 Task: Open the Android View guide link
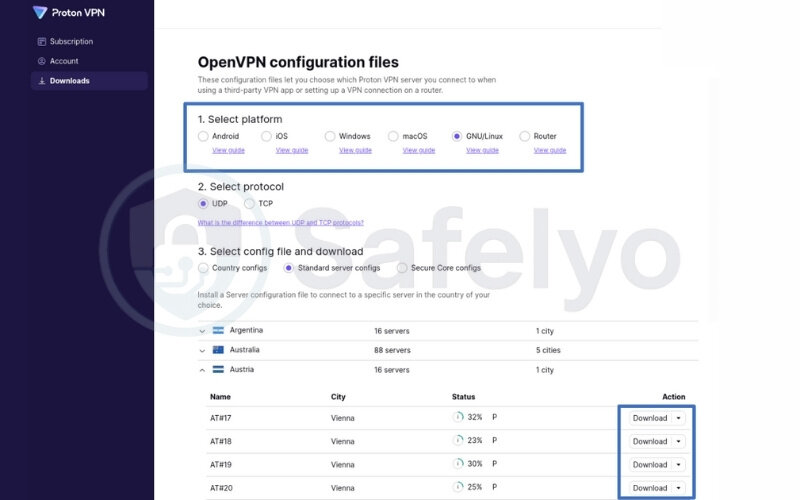(229, 151)
